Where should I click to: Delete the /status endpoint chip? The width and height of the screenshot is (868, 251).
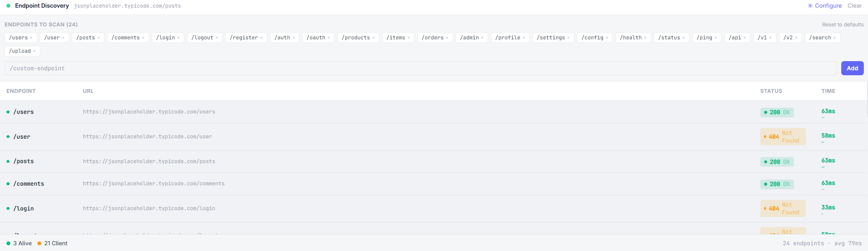click(684, 38)
